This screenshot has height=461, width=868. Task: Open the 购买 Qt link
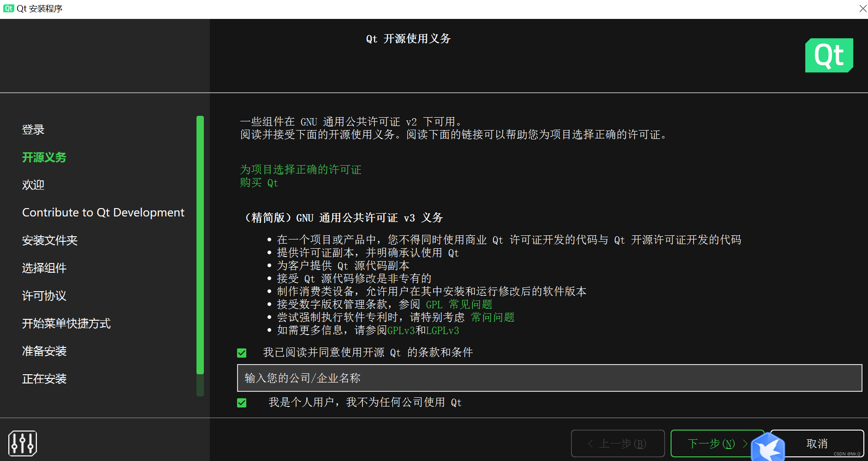259,183
